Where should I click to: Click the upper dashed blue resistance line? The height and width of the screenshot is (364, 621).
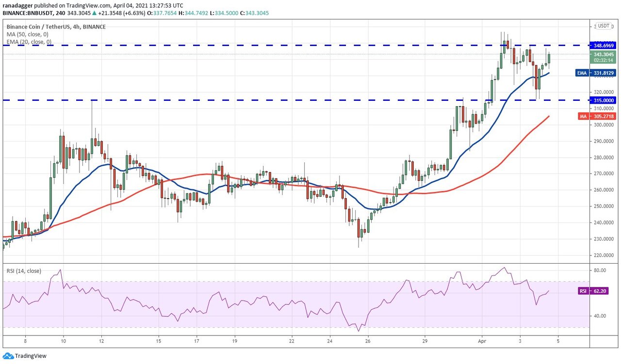click(x=291, y=45)
